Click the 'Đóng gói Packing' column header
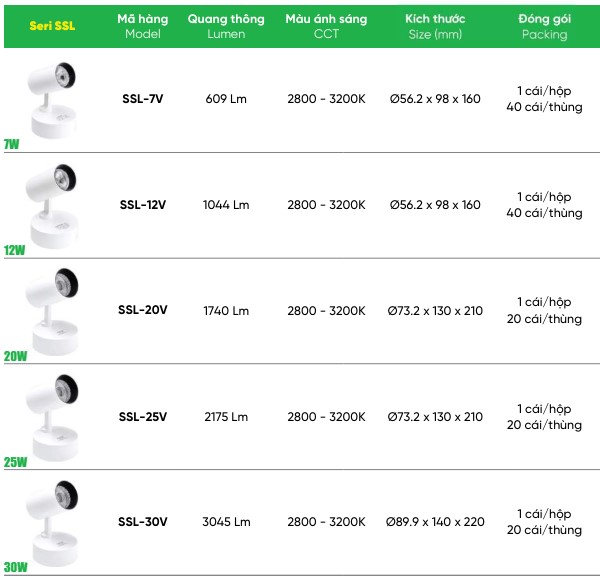This screenshot has width=600, height=576. pos(545,26)
